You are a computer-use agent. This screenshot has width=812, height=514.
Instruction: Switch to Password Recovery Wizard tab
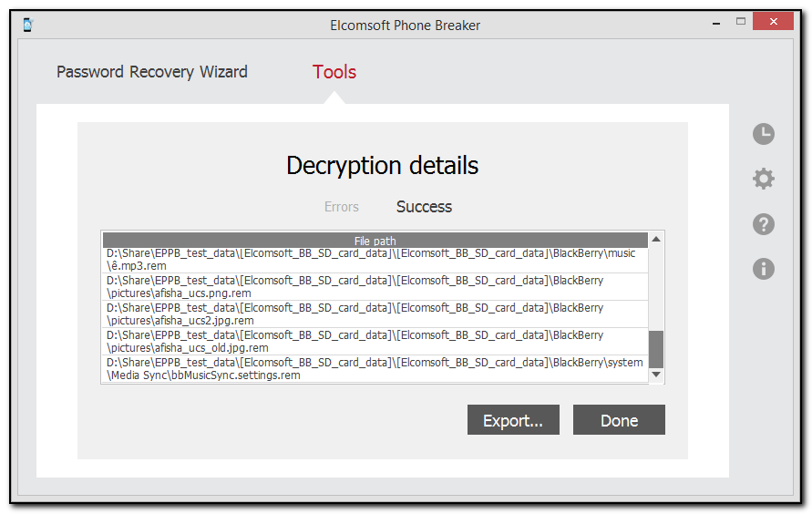tap(151, 72)
